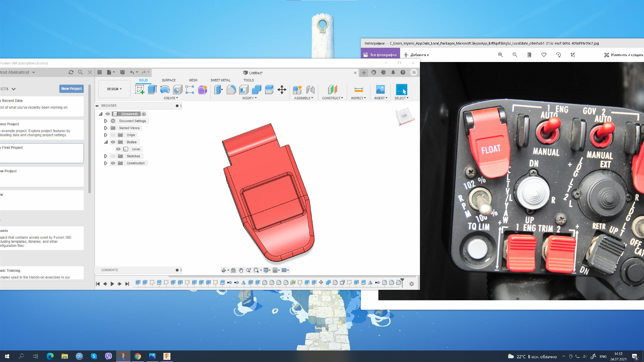Select the Move/Copy tool

point(282,89)
